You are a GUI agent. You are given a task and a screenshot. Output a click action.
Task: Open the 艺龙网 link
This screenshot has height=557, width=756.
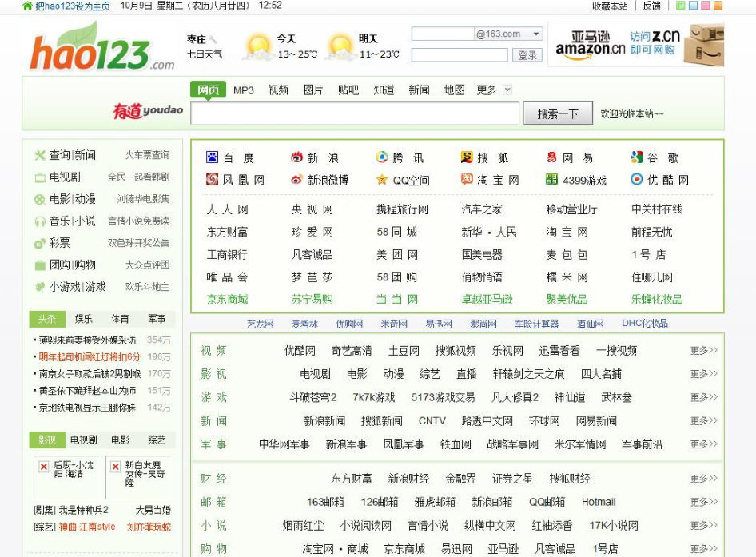click(261, 324)
